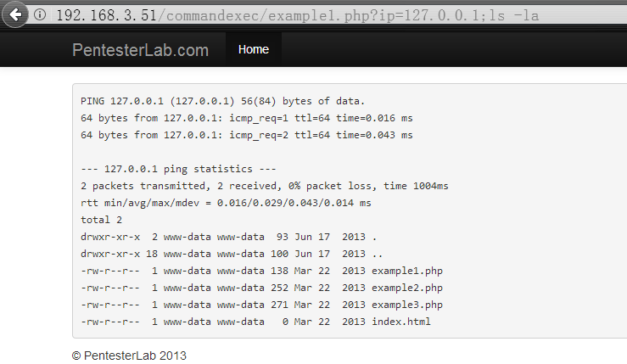Click the parent directory '..' entry
Viewport: 627px width, 364px height.
377,254
